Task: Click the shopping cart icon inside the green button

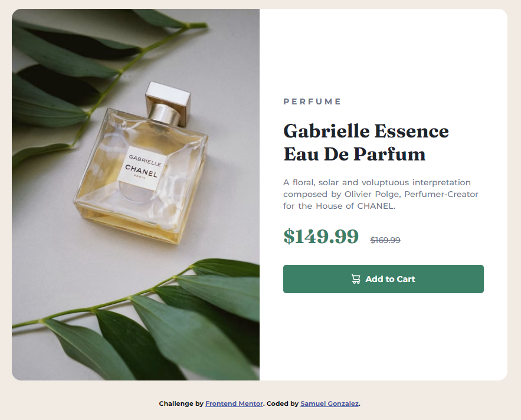Action: pos(356,279)
